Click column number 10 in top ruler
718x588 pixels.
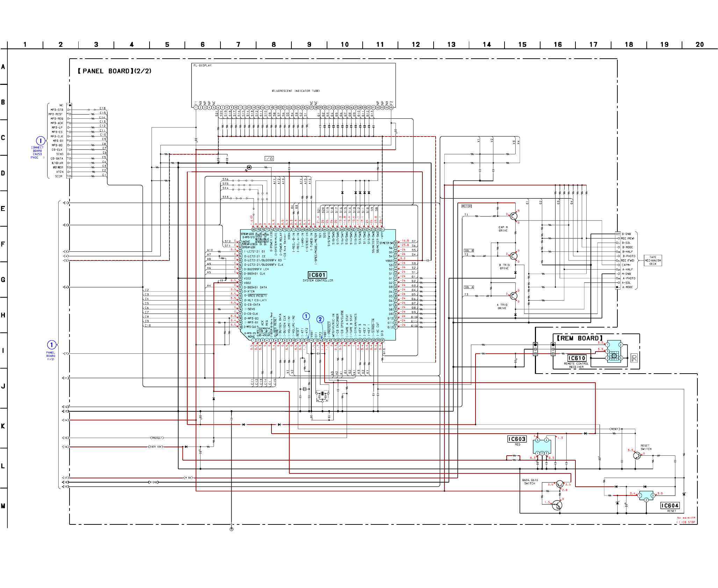(345, 45)
